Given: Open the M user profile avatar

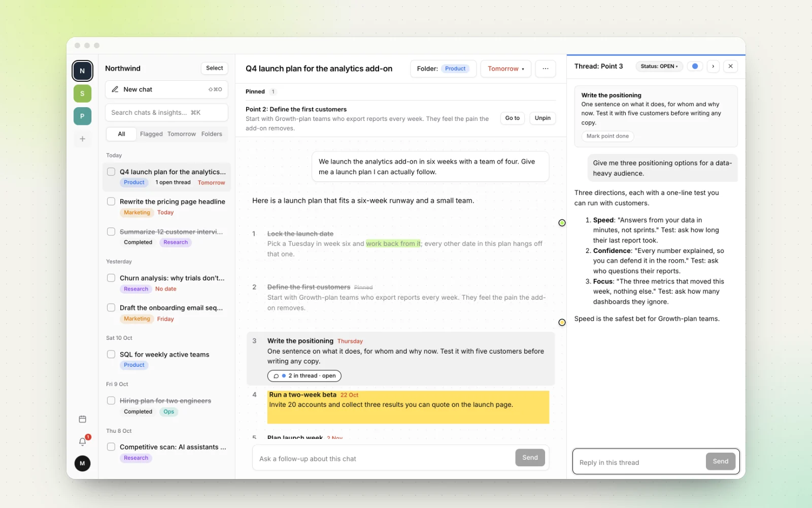Looking at the screenshot, I should coord(82,463).
